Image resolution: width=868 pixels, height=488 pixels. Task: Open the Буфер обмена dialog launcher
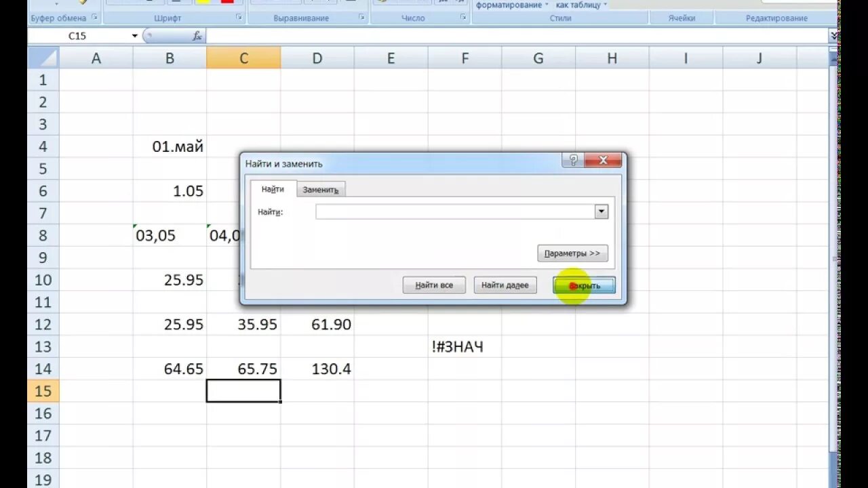94,18
